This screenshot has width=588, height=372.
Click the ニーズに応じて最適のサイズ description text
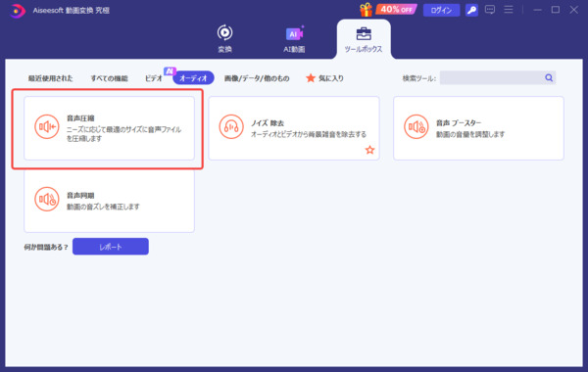[x=123, y=134]
